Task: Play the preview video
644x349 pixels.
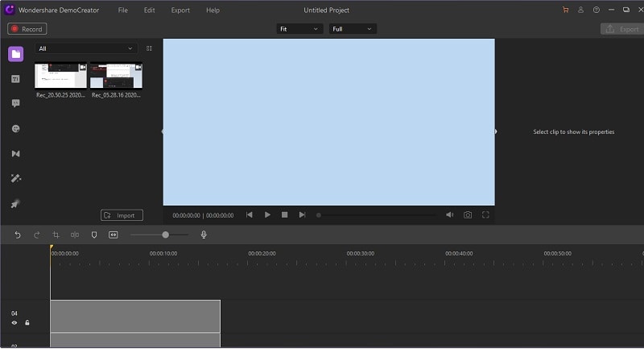Action: (267, 215)
